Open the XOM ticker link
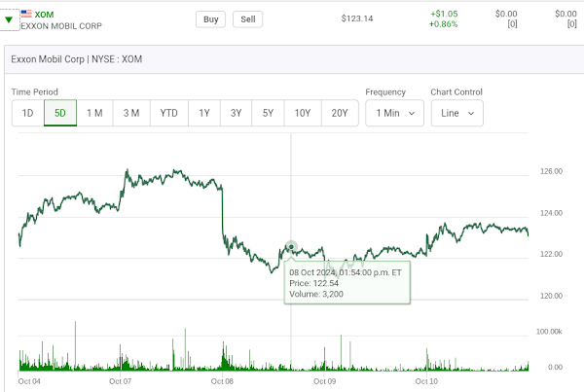 (45, 15)
